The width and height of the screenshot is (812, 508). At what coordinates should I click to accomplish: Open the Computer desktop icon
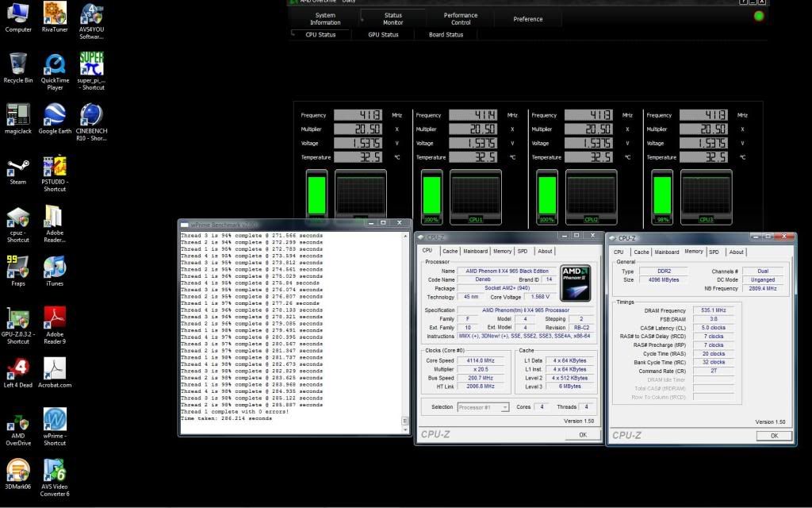click(18, 17)
